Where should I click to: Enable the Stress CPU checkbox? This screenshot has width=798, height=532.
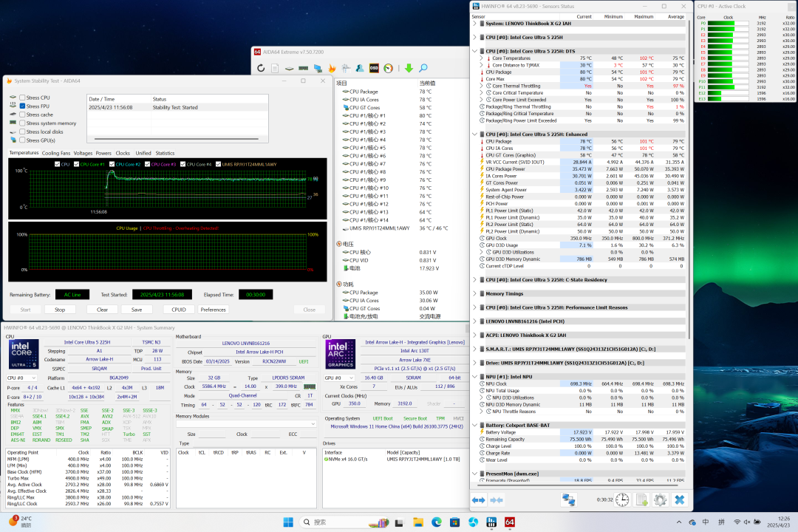[x=22, y=98]
